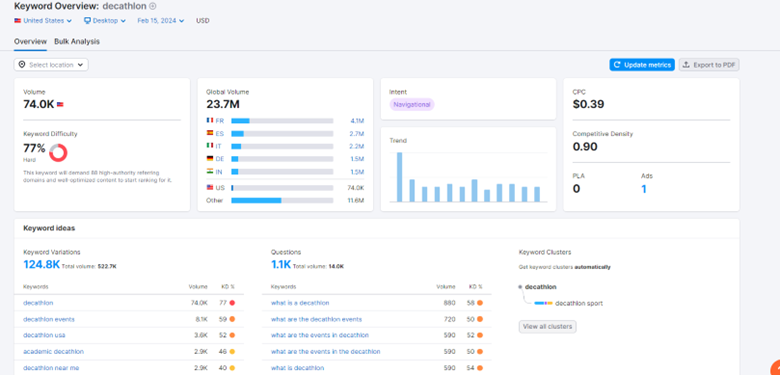The width and height of the screenshot is (780, 375).
Task: Expand the Feb 15, 2024 date picker
Action: pos(161,21)
